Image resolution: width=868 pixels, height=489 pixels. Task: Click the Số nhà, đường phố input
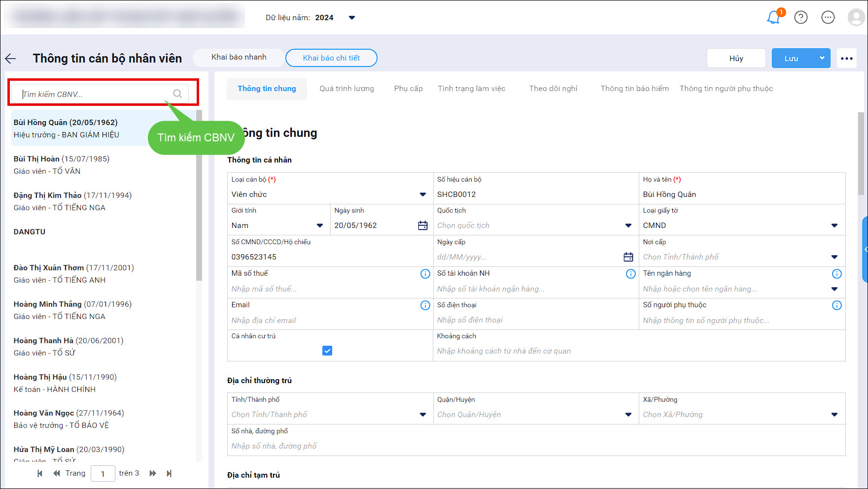[x=536, y=446]
